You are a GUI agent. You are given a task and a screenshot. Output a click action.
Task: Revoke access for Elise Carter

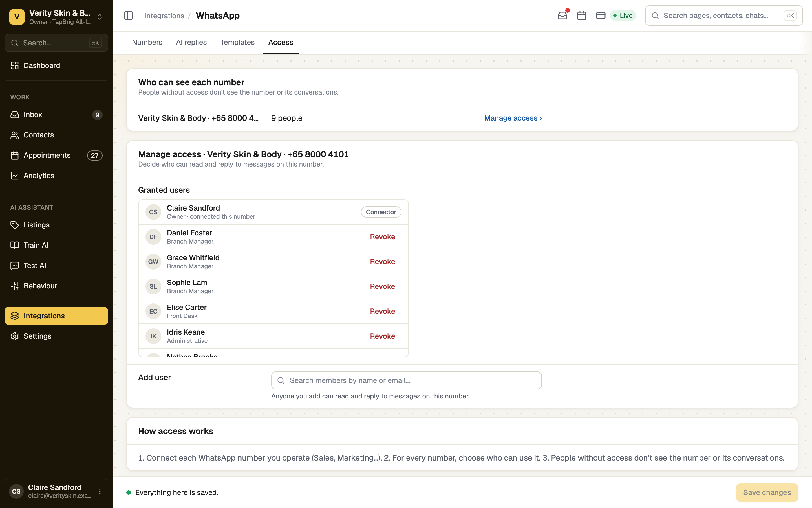tap(382, 312)
